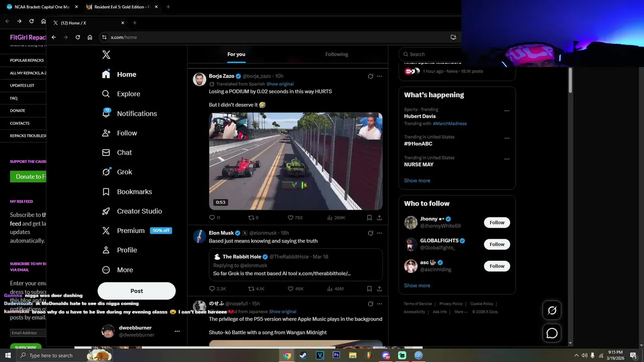
Task: Open the floating Grok button
Action: click(552, 311)
